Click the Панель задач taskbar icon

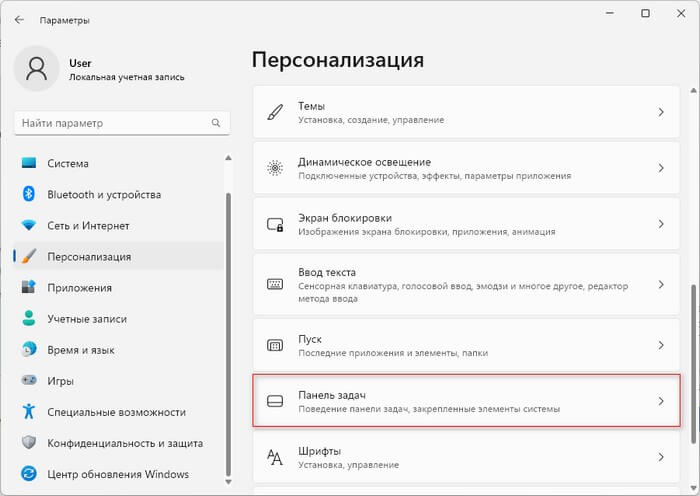tap(275, 401)
